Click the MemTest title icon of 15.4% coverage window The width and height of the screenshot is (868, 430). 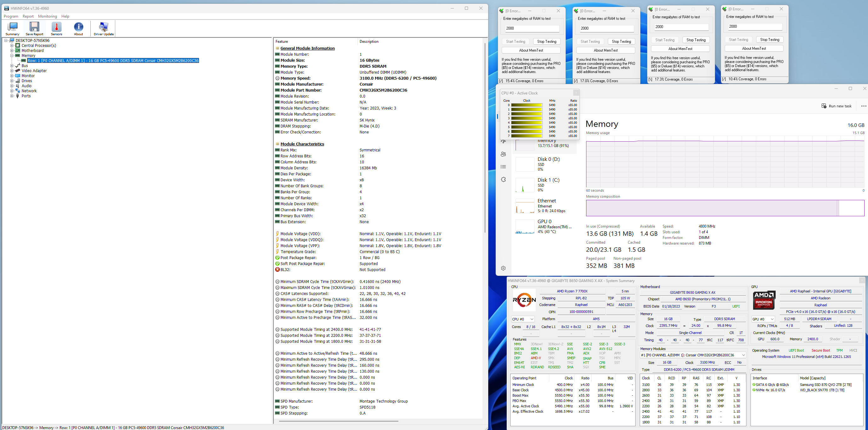(x=501, y=11)
